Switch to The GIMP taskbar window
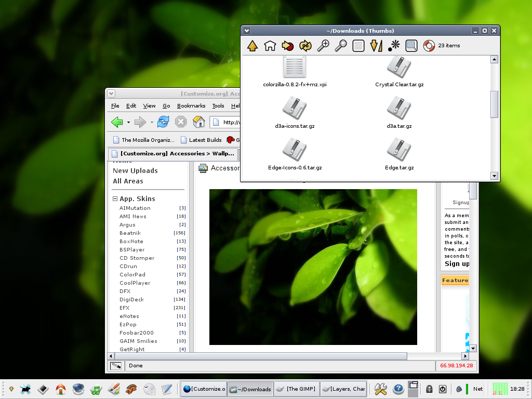 pos(296,389)
